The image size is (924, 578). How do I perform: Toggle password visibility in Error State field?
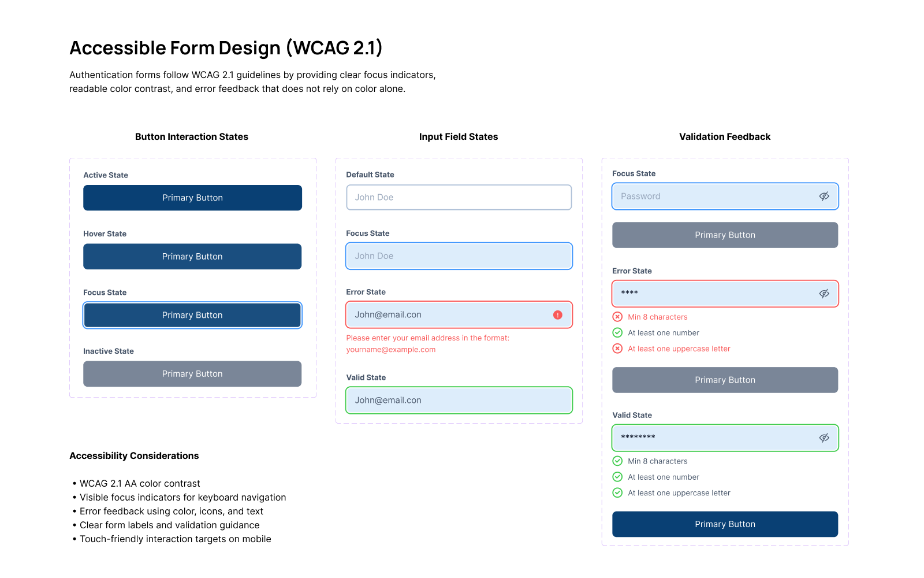pyautogui.click(x=824, y=294)
